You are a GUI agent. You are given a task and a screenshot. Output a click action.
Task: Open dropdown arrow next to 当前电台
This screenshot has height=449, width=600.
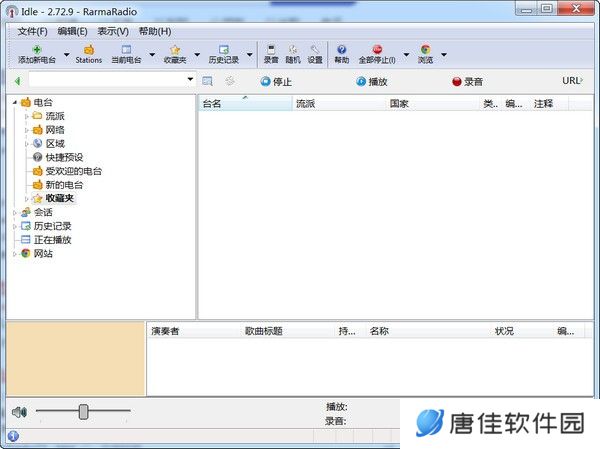152,54
